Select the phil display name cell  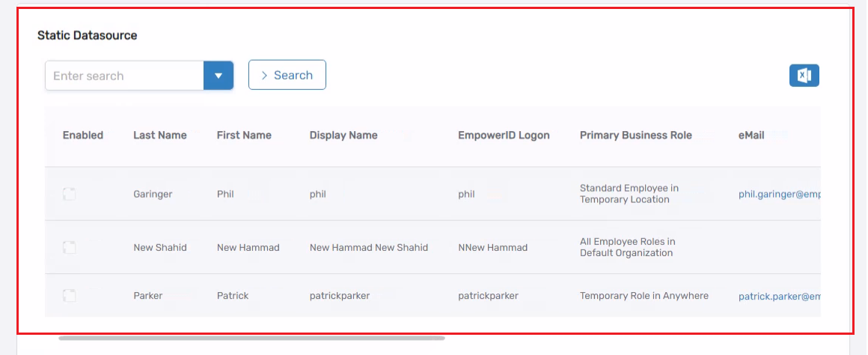point(318,195)
